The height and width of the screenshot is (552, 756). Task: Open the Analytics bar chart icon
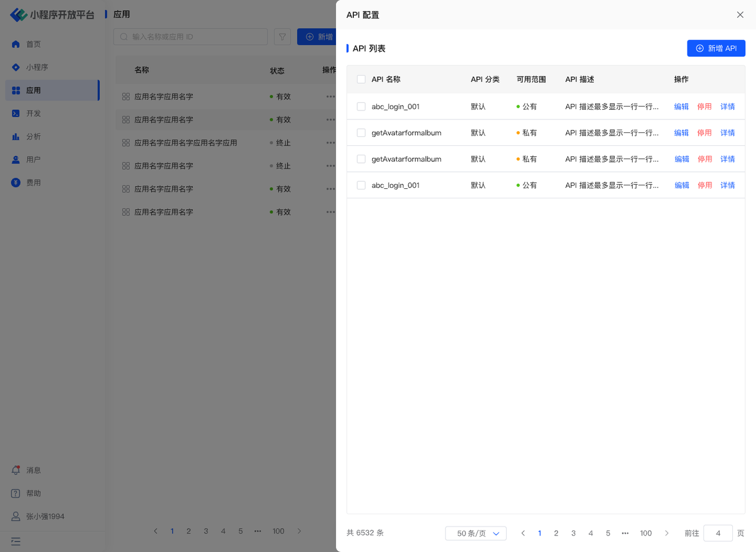coord(16,136)
